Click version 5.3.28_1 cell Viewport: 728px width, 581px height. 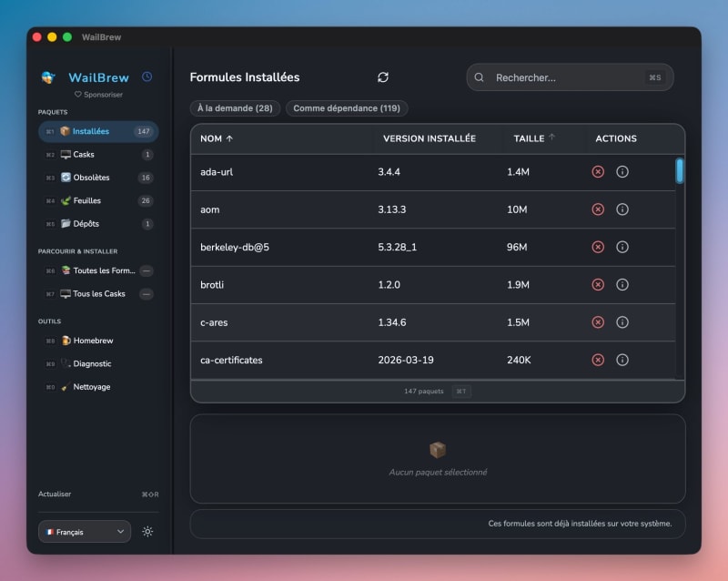coord(398,248)
